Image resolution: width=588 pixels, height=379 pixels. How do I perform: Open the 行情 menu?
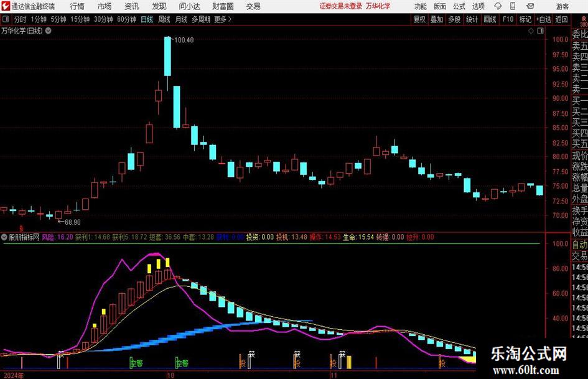point(77,6)
